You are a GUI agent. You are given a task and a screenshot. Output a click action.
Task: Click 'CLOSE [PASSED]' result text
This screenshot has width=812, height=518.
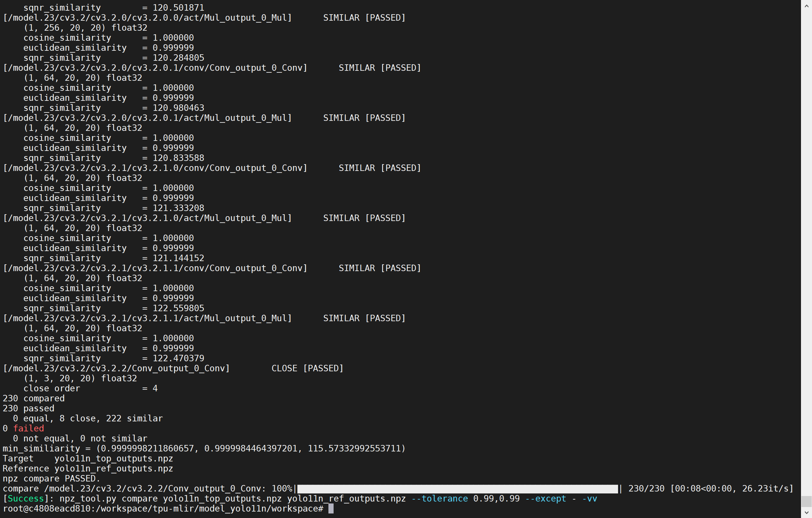[307, 368]
